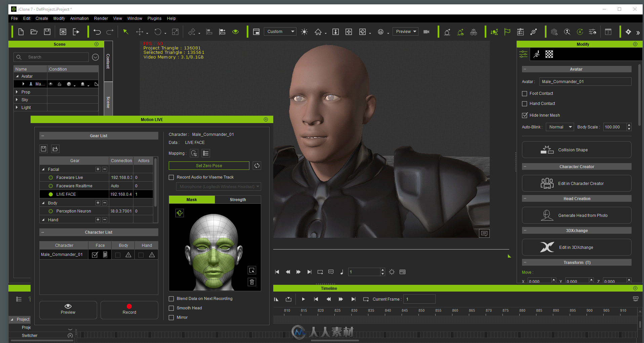Save the gear list with disk icon
644x343 pixels.
[43, 149]
